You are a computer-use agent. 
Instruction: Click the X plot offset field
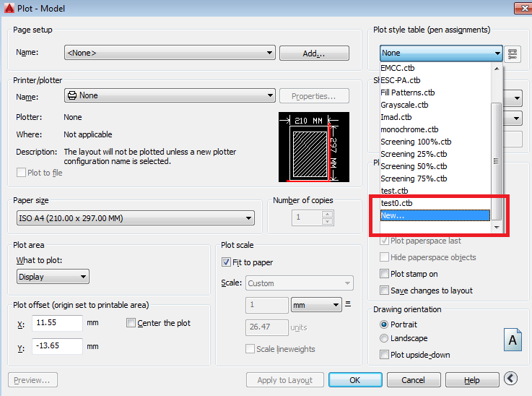coord(57,322)
